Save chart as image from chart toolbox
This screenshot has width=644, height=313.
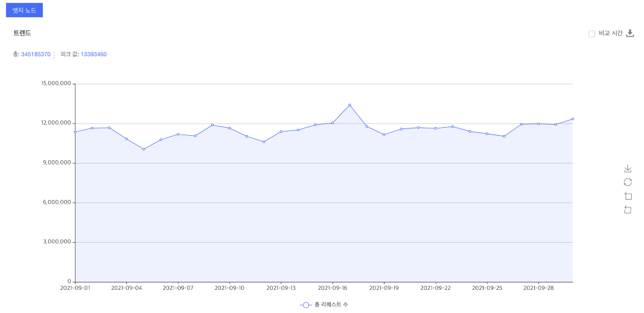628,169
